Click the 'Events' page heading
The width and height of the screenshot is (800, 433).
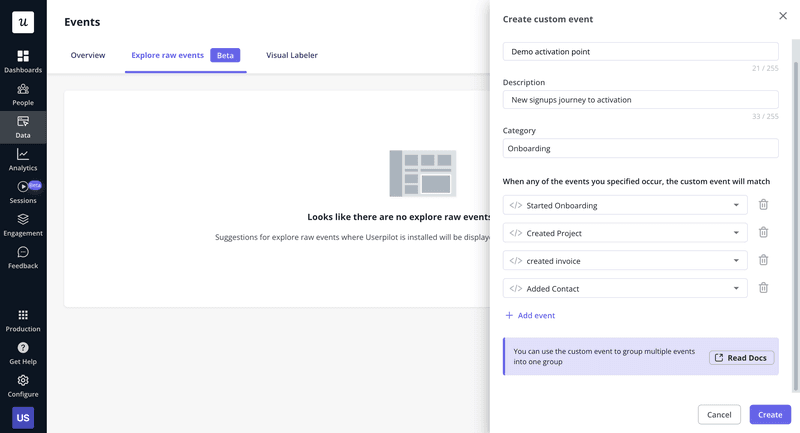pos(82,22)
